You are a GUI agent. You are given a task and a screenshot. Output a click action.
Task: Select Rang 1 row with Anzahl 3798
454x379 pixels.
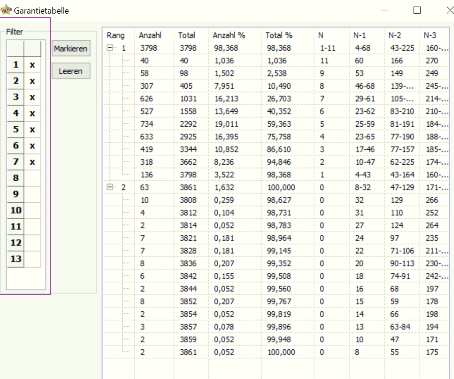277,48
